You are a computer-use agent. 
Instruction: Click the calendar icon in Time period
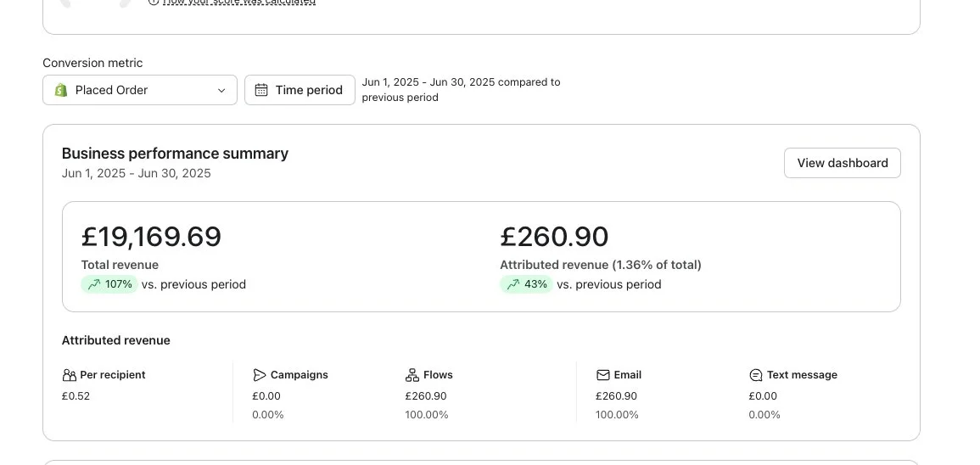261,90
